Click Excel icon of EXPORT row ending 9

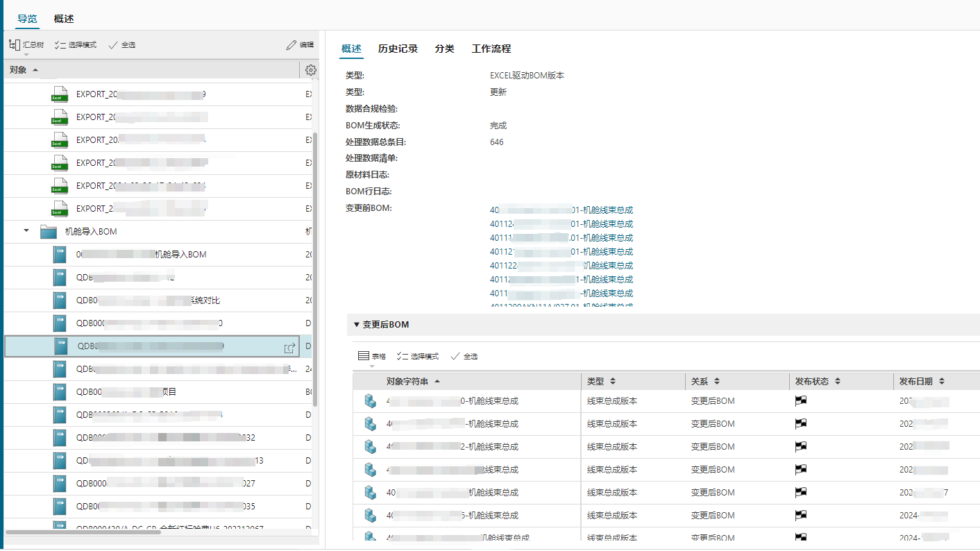(60, 94)
